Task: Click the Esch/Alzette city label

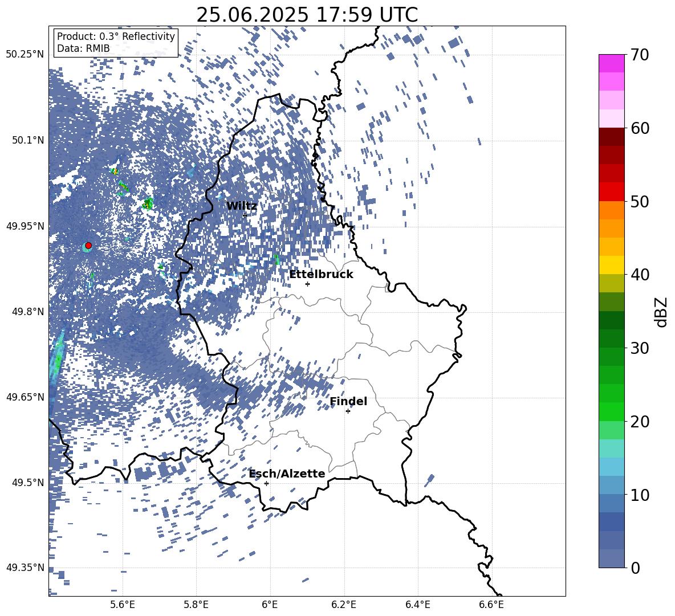Action: click(x=287, y=474)
